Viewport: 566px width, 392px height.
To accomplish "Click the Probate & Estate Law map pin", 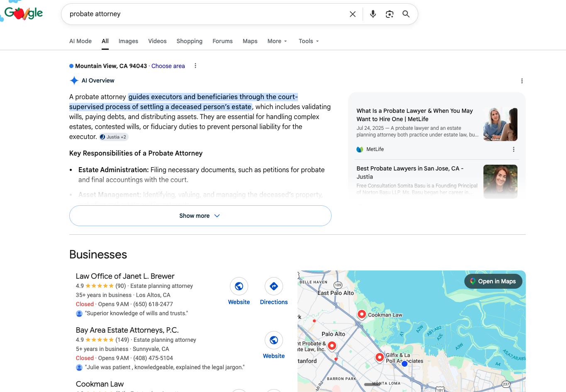I will point(332,346).
